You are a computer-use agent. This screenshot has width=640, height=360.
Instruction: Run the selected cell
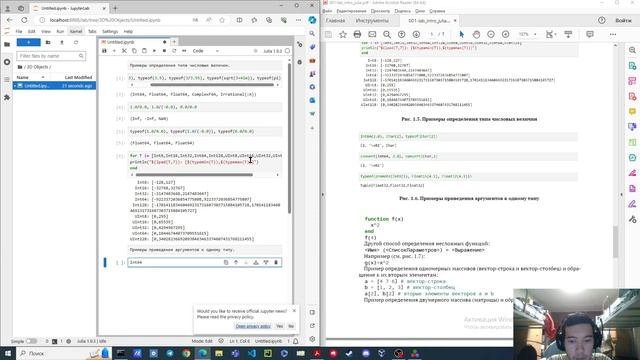pos(154,51)
